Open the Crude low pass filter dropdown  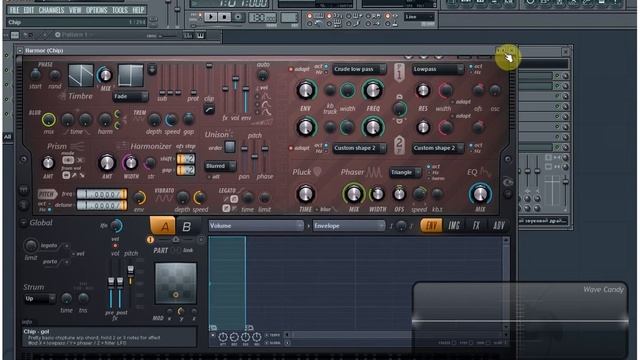point(360,69)
